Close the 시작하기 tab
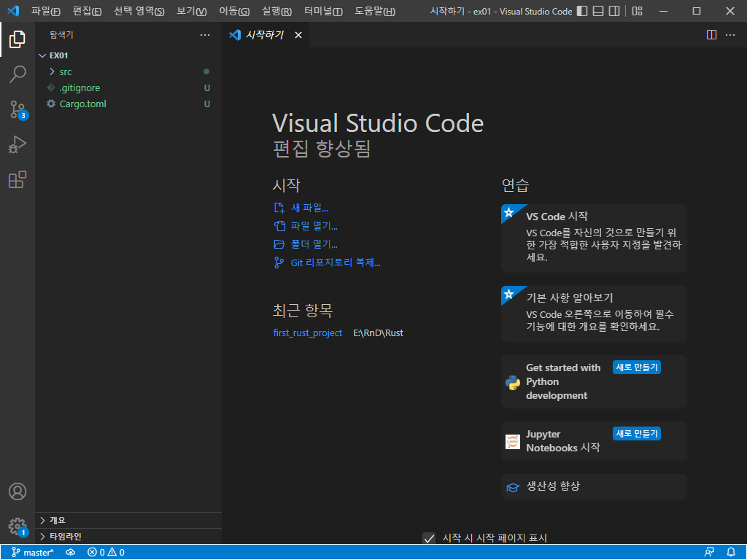The height and width of the screenshot is (560, 747). coord(298,35)
